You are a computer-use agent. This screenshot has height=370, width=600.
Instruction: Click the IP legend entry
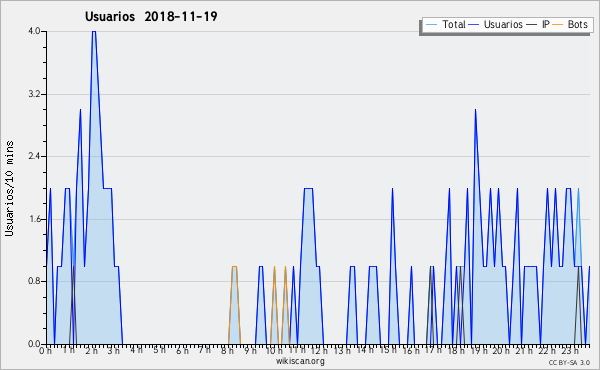pos(538,24)
